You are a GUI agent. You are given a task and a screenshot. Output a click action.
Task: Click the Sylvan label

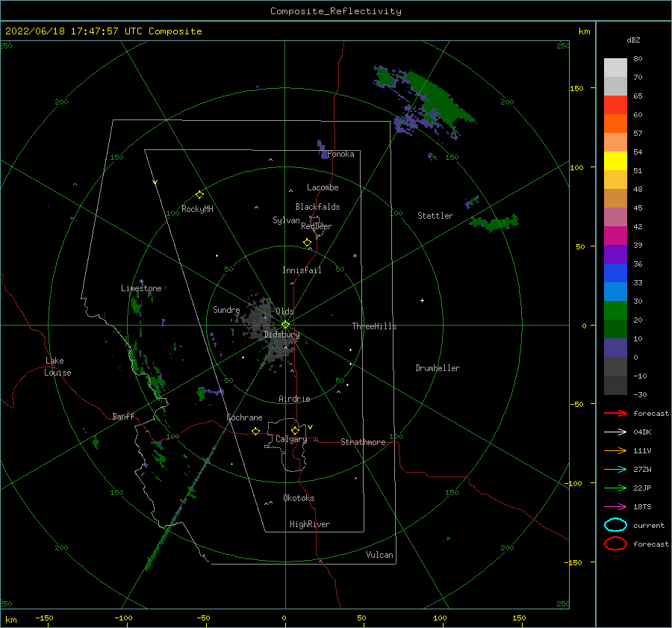pyautogui.click(x=286, y=220)
